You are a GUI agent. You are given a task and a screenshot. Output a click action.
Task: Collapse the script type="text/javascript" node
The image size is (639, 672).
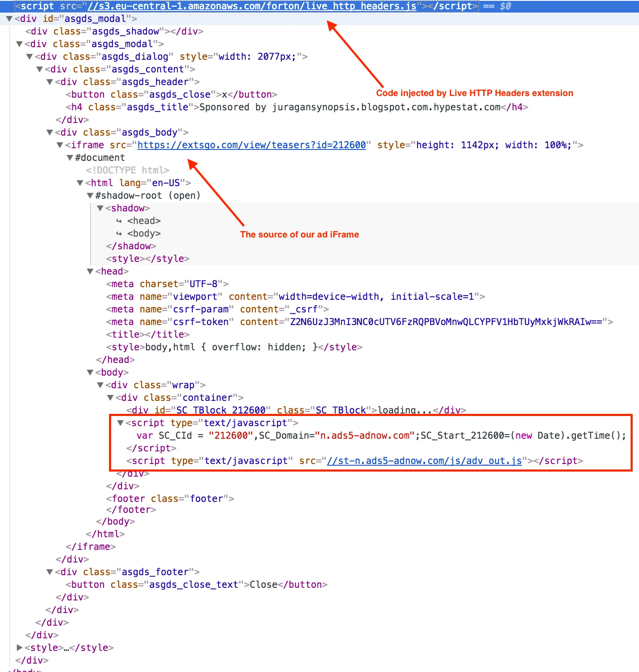click(x=120, y=423)
